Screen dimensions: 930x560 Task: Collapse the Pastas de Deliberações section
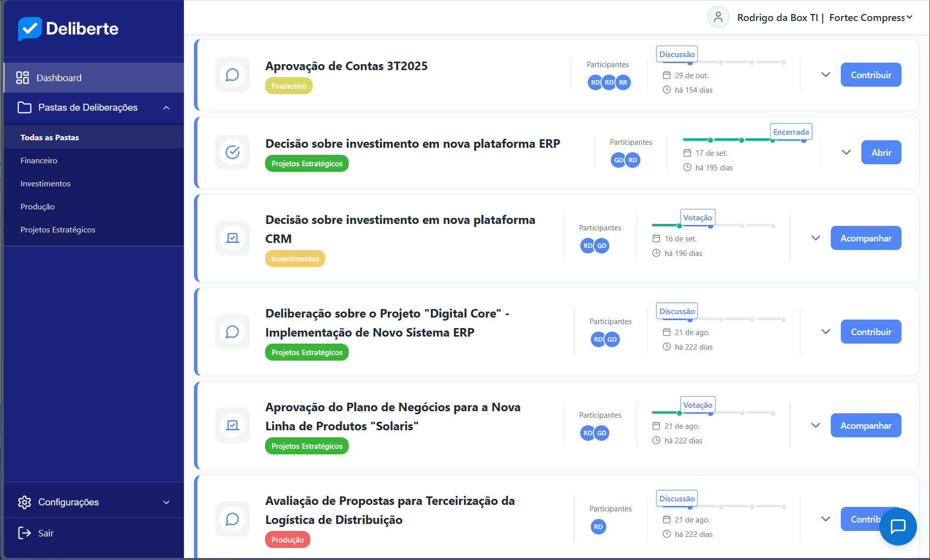pos(166,108)
